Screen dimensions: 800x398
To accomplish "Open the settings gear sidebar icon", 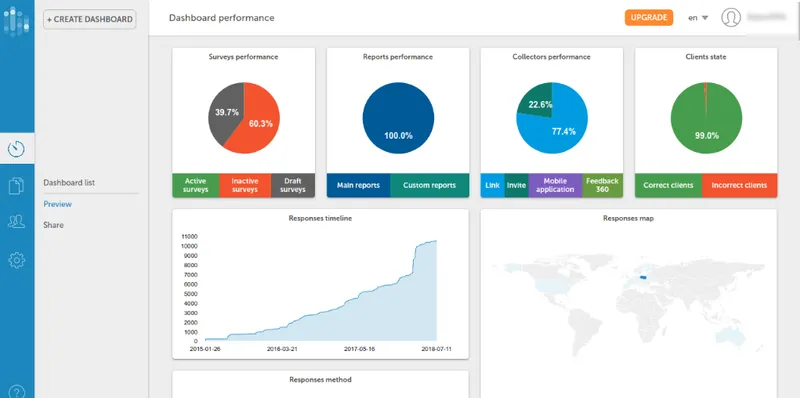I will pyautogui.click(x=16, y=260).
